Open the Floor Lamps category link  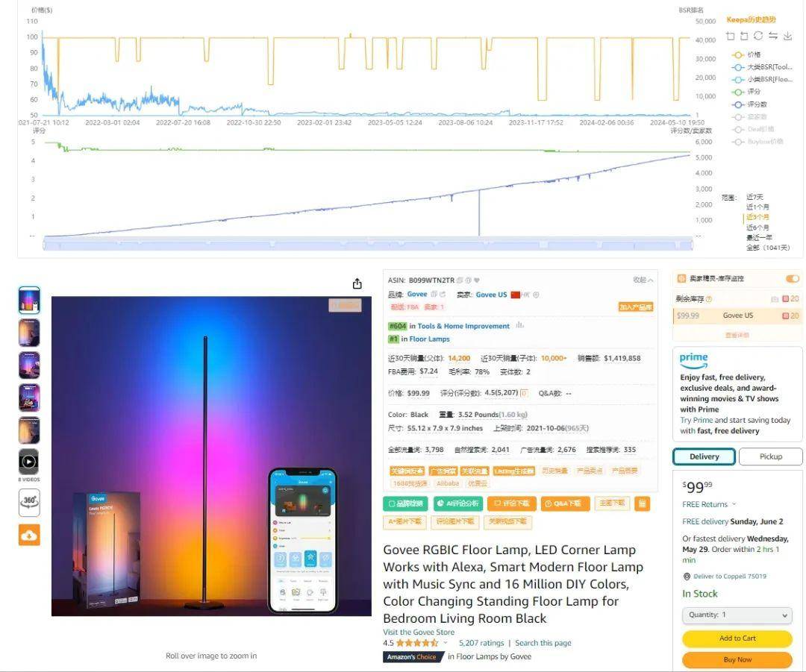point(429,339)
